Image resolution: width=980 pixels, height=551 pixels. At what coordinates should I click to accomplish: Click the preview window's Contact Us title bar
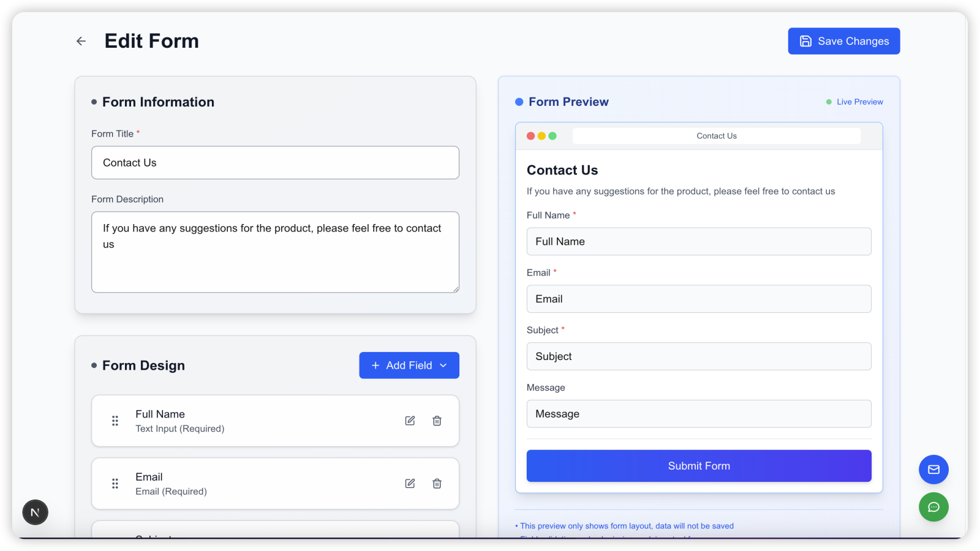click(717, 136)
